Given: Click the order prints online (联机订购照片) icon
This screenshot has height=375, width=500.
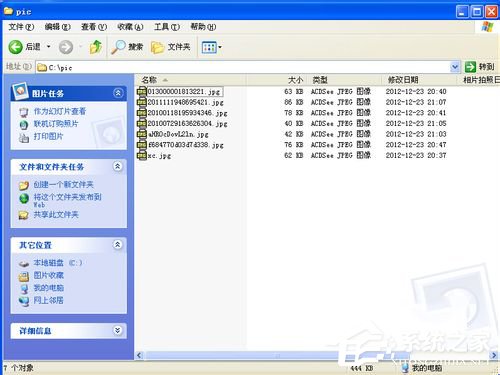Looking at the screenshot, I should click(23, 125).
